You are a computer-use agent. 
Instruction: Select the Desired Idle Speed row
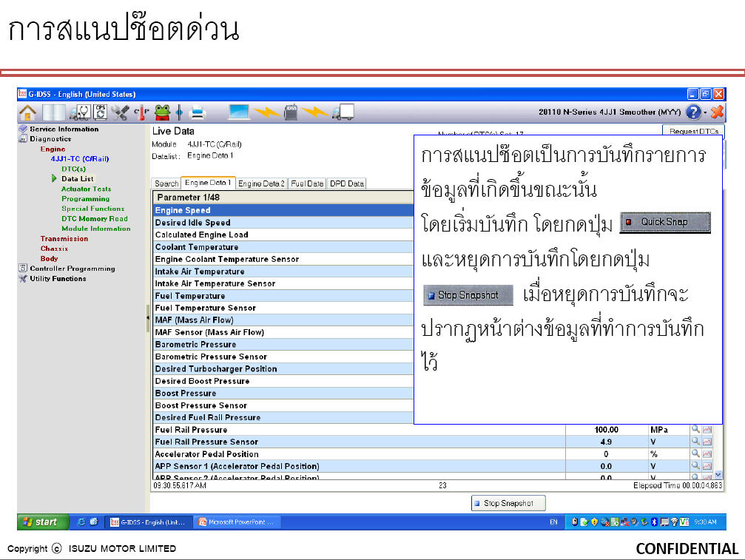[x=283, y=222]
